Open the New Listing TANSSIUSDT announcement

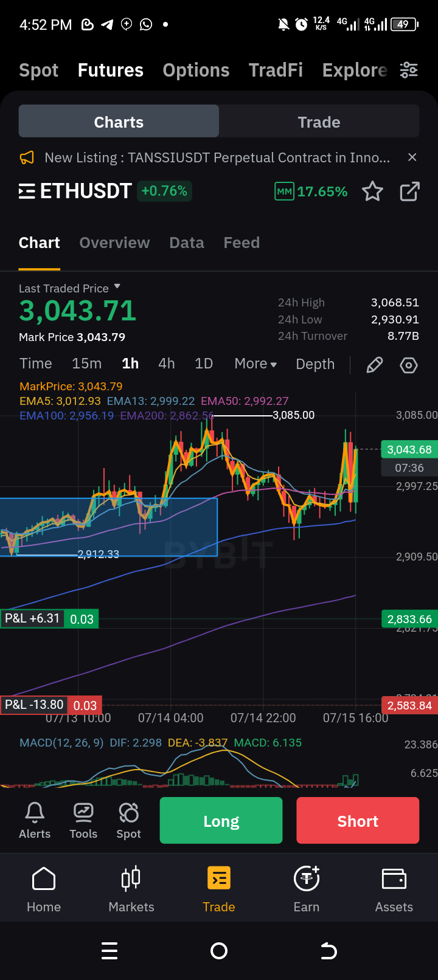tap(217, 157)
